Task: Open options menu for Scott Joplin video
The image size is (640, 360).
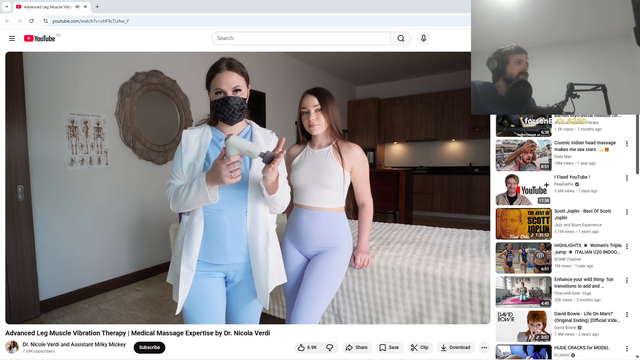Action: point(627,212)
